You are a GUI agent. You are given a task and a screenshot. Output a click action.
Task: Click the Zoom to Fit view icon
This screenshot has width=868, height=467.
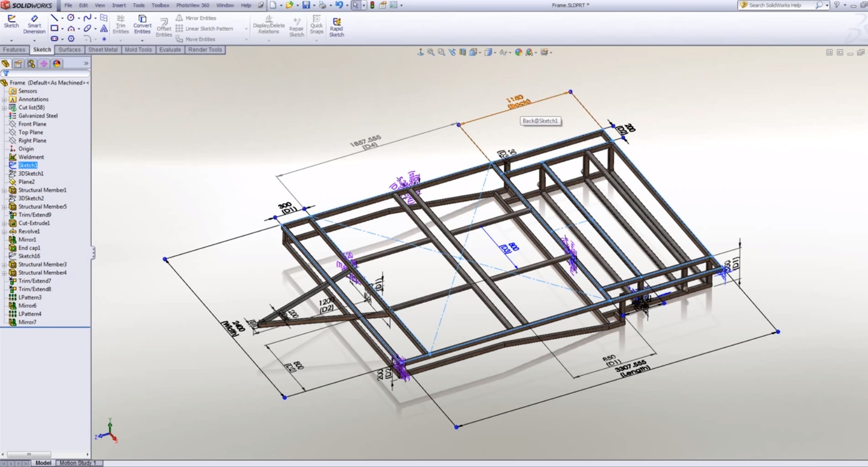tap(431, 53)
